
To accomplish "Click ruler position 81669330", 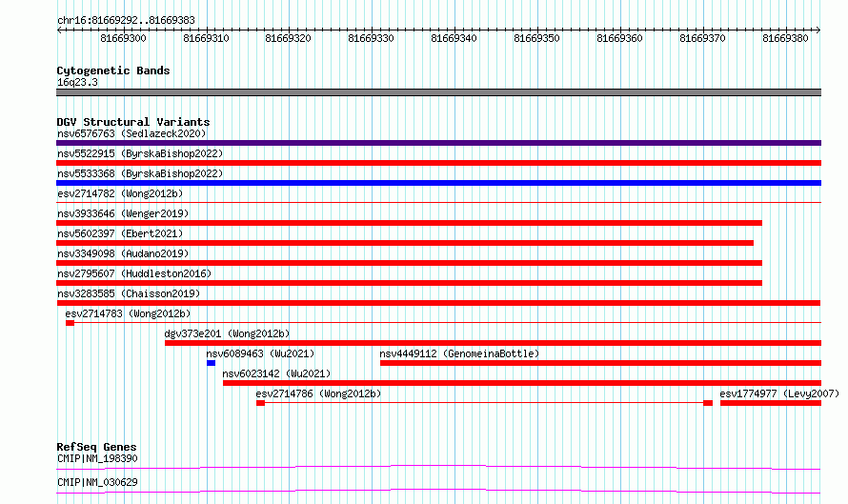I will click(371, 38).
